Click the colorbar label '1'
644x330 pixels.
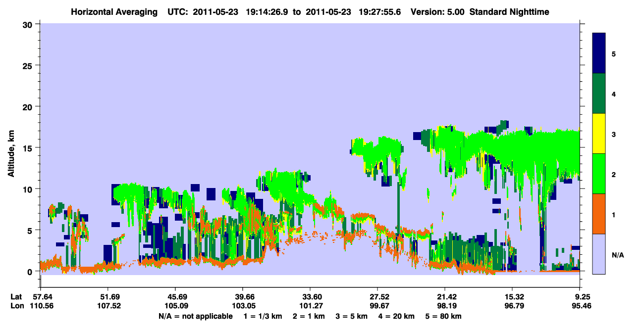[x=614, y=214]
